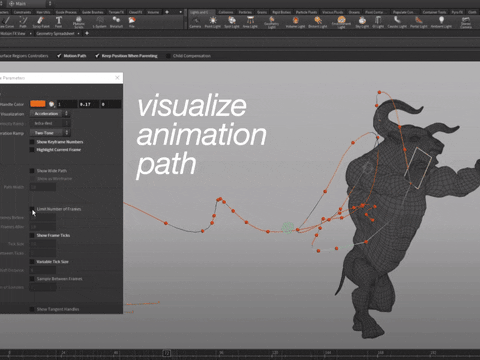Add an Area Light from the shelf

(250, 22)
